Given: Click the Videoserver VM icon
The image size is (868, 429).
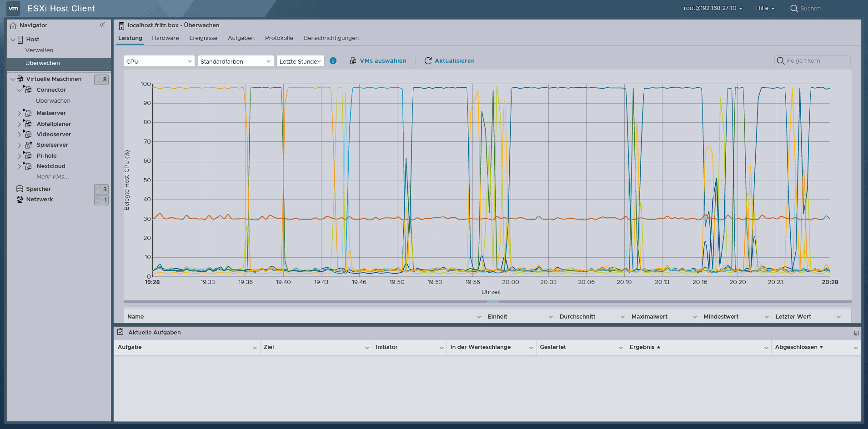Looking at the screenshot, I should coord(28,134).
